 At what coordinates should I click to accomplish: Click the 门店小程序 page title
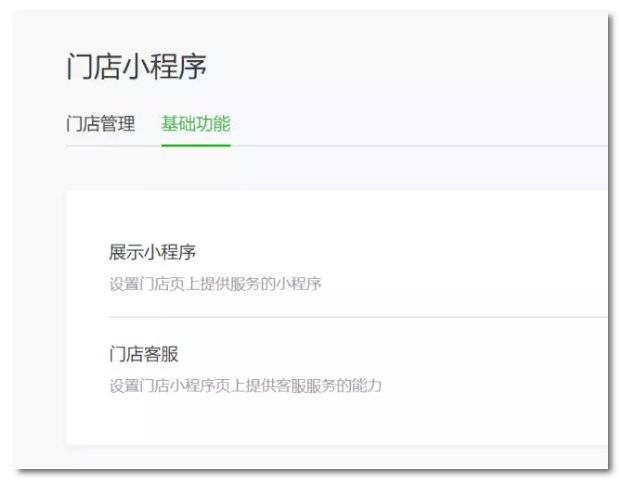(136, 66)
